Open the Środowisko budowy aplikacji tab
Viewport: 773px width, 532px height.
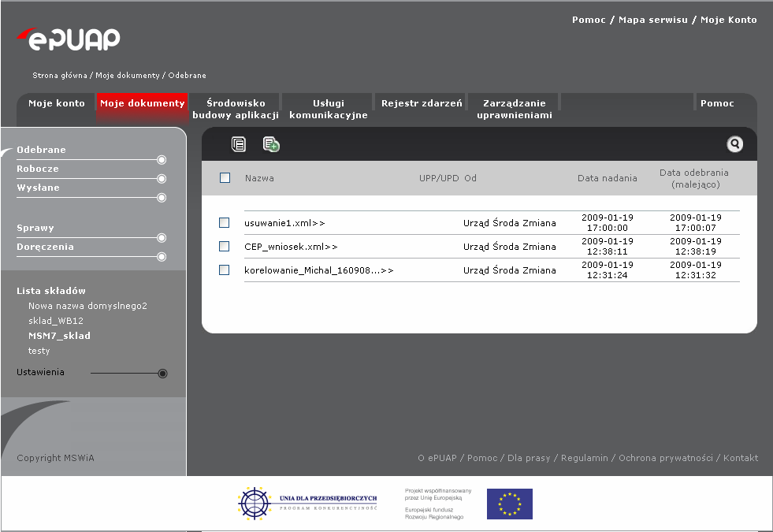pyautogui.click(x=236, y=109)
